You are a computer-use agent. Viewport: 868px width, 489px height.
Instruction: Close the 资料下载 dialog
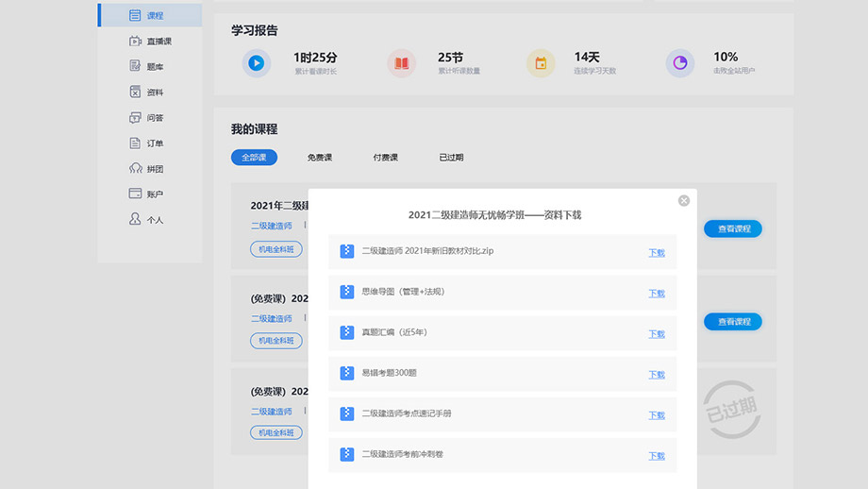684,200
